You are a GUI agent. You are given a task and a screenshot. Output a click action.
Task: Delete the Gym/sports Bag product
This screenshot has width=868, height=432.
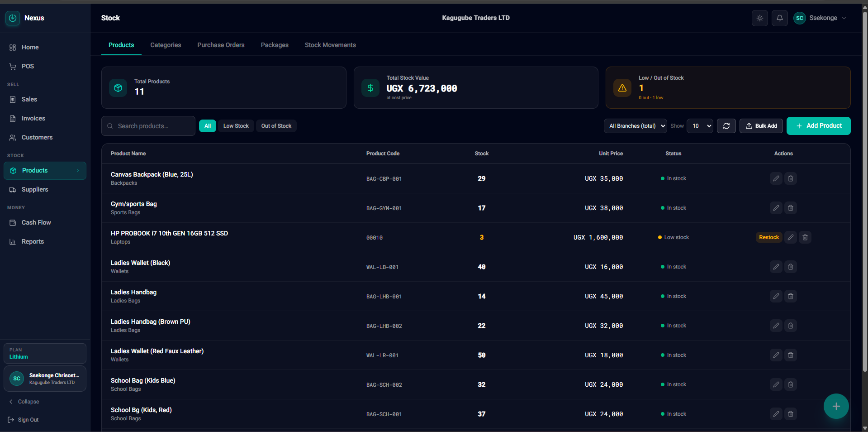pos(790,208)
